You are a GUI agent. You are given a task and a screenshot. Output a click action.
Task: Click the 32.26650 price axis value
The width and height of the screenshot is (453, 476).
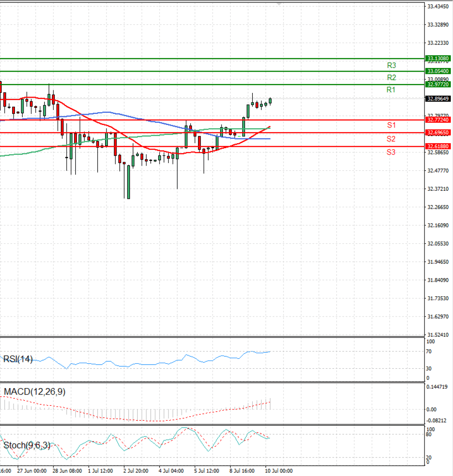tap(438, 207)
